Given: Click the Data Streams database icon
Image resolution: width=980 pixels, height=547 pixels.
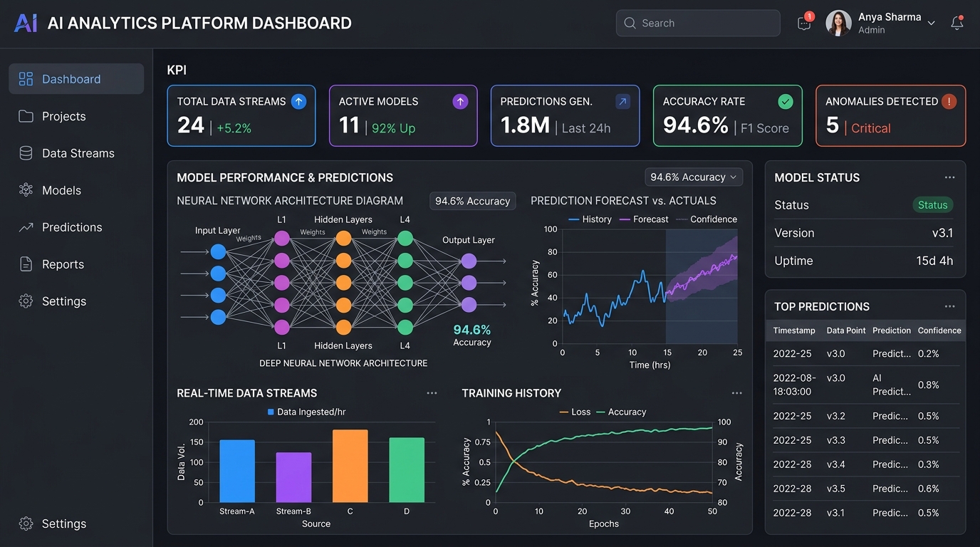Looking at the screenshot, I should pyautogui.click(x=26, y=153).
